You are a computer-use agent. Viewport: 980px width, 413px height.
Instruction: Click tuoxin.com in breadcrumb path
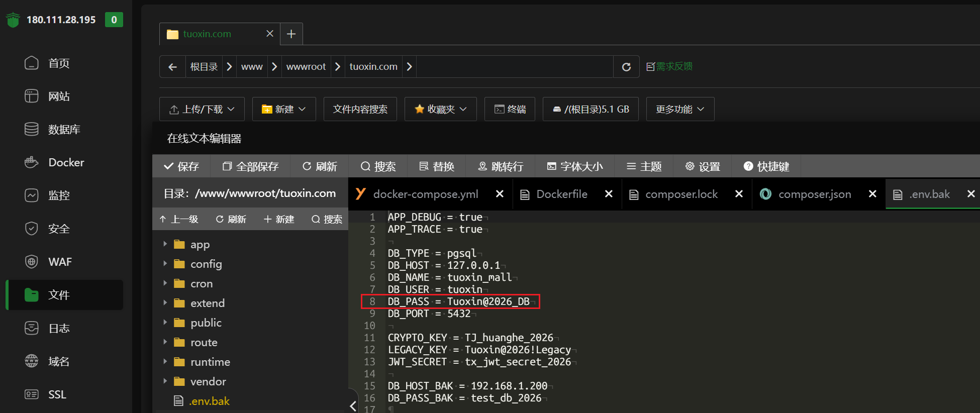pos(373,67)
